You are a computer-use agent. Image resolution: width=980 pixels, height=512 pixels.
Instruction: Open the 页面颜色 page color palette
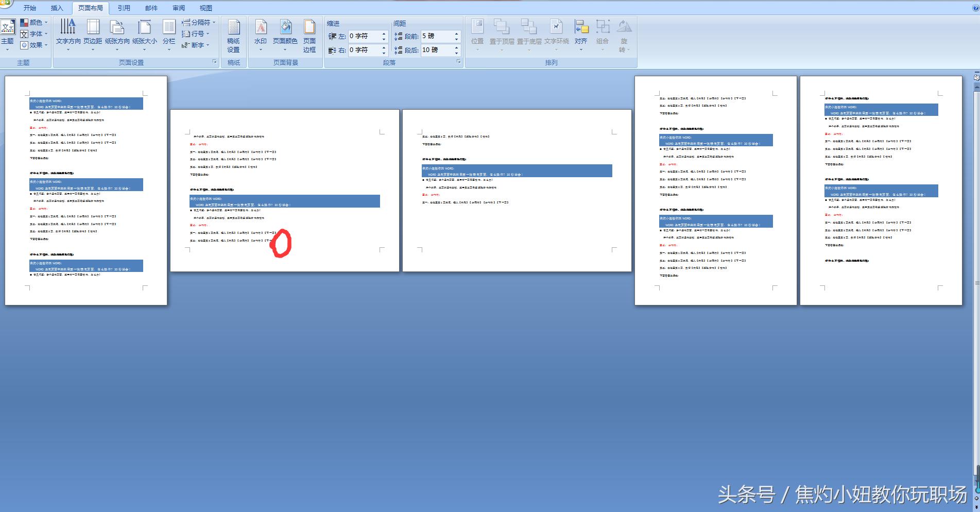[x=285, y=35]
